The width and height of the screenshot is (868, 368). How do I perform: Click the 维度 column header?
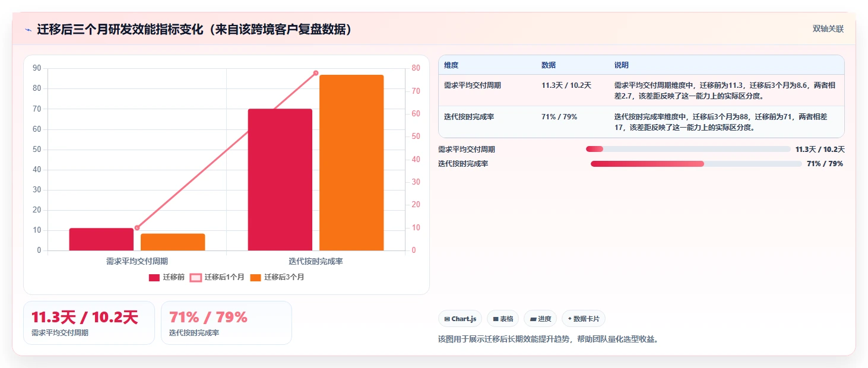click(x=451, y=65)
